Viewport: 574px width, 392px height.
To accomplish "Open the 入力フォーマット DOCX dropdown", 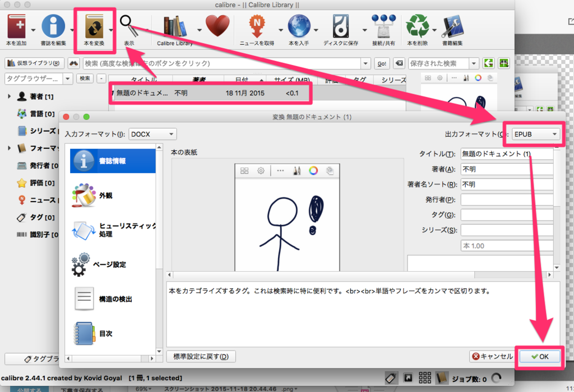I will pos(151,134).
